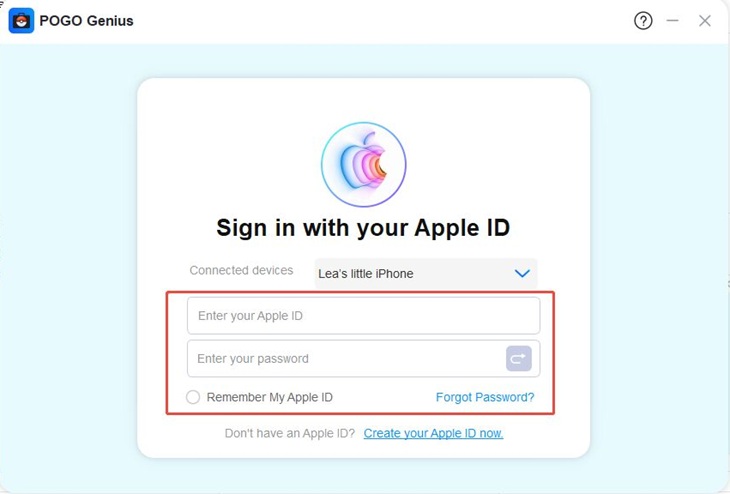Focus the "Enter your Apple ID" field

(363, 316)
